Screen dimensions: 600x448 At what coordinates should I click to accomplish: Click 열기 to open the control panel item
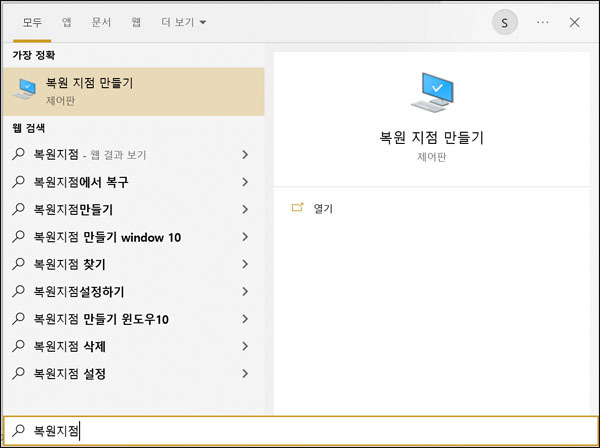(x=323, y=209)
